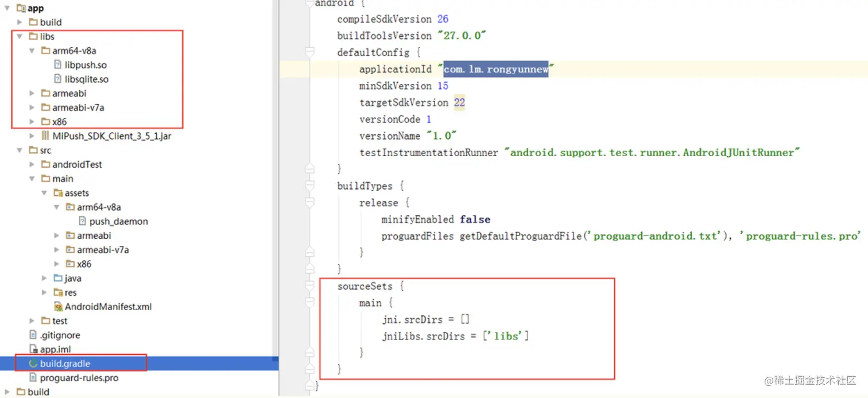
Task: Click the versionName "1.0" line
Action: pos(408,136)
